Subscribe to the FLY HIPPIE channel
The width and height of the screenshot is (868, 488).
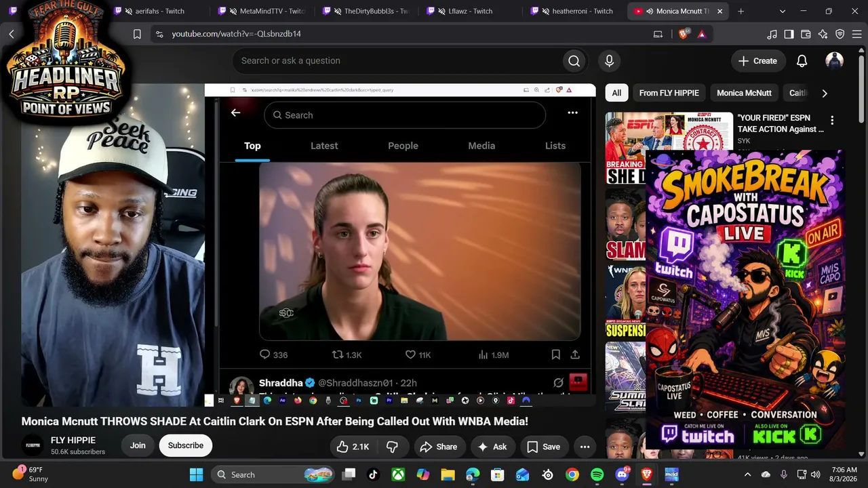point(186,445)
